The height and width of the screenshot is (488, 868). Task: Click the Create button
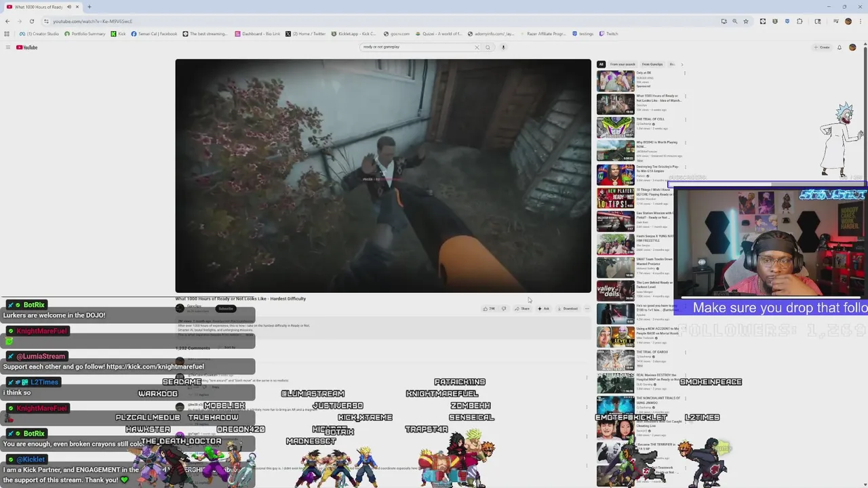(822, 47)
